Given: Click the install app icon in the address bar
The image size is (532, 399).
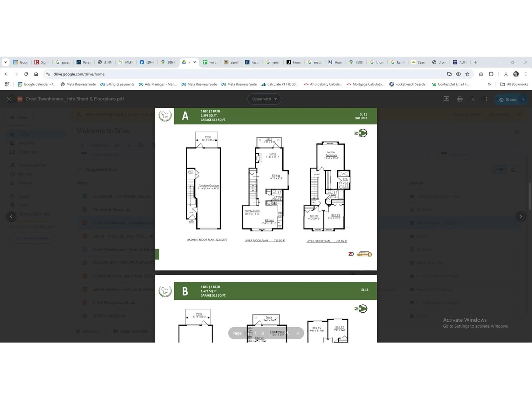Looking at the screenshot, I should (449, 74).
